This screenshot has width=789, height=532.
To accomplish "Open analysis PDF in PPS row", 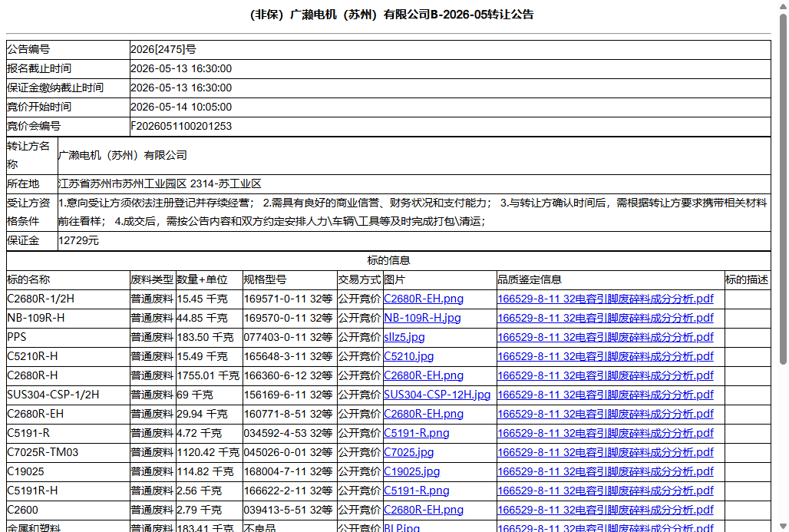I will tap(606, 337).
